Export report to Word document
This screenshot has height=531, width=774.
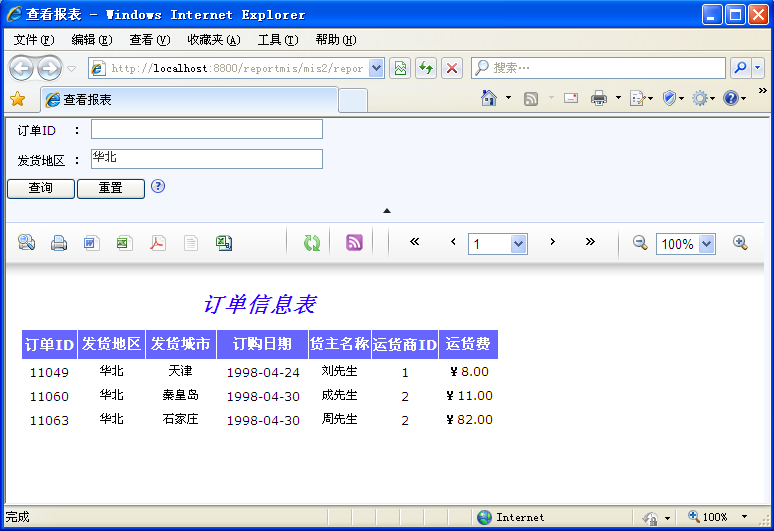pyautogui.click(x=91, y=243)
